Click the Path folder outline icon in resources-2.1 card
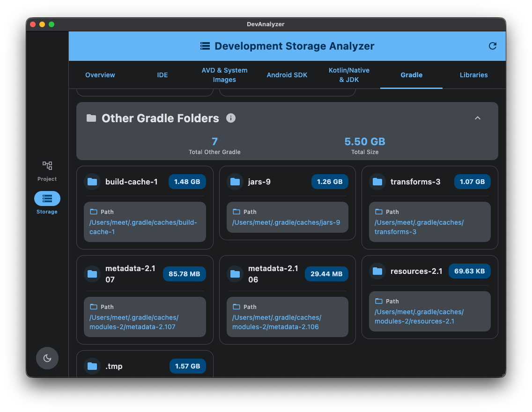Image resolution: width=532 pixels, height=412 pixels. pos(379,302)
